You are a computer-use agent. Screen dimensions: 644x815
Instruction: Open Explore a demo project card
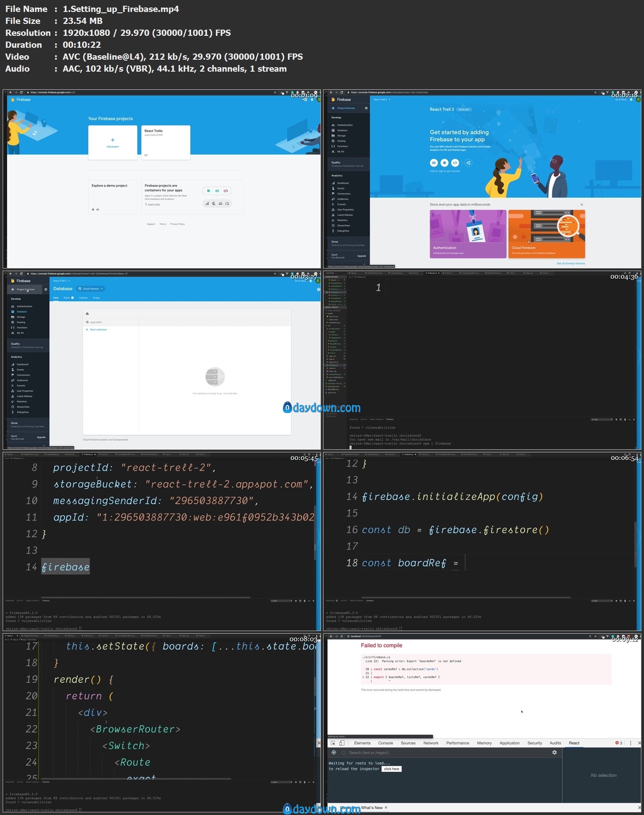[x=113, y=197]
